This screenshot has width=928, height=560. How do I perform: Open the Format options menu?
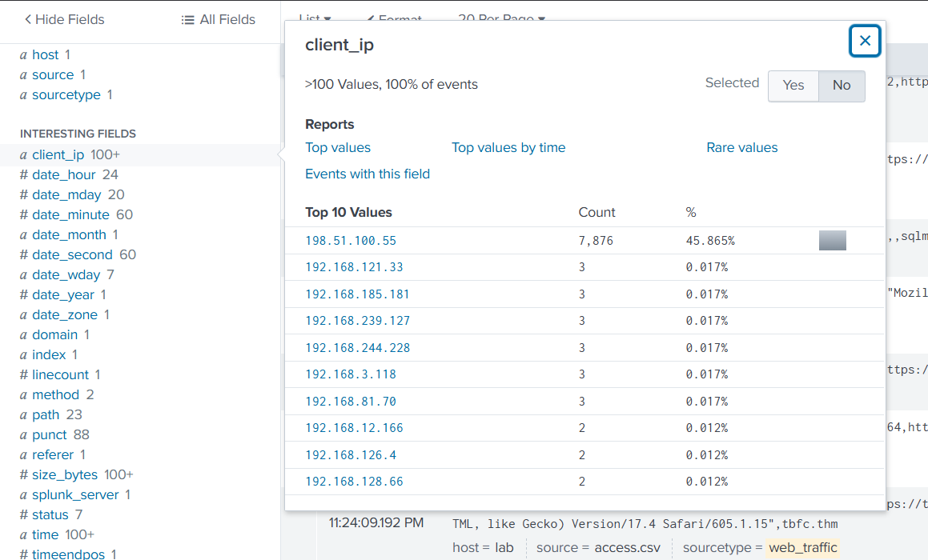[394, 17]
